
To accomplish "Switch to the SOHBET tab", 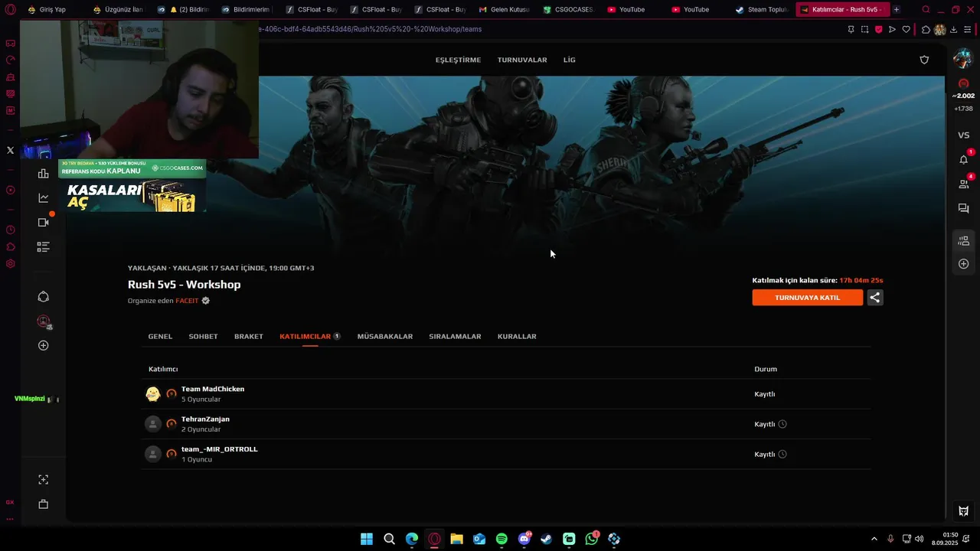I will tap(203, 336).
